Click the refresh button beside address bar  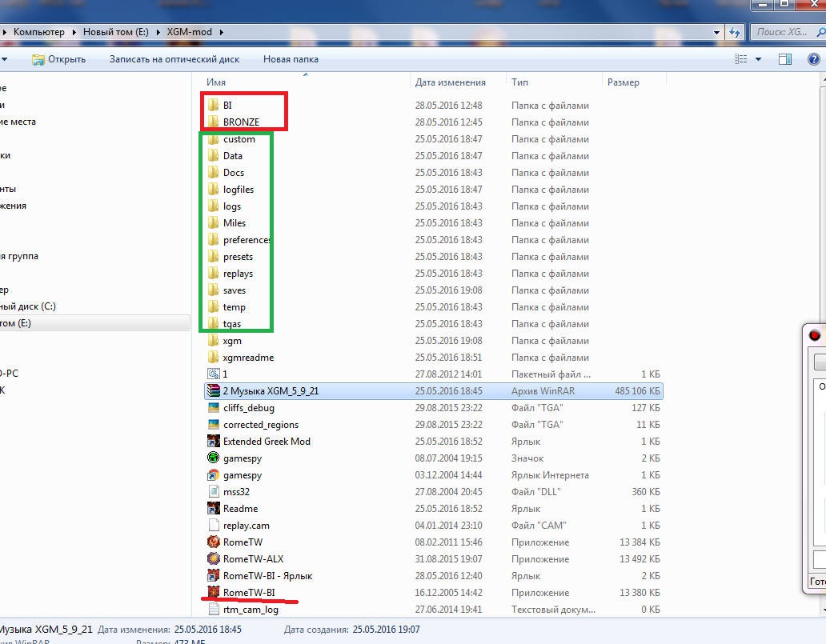[735, 32]
